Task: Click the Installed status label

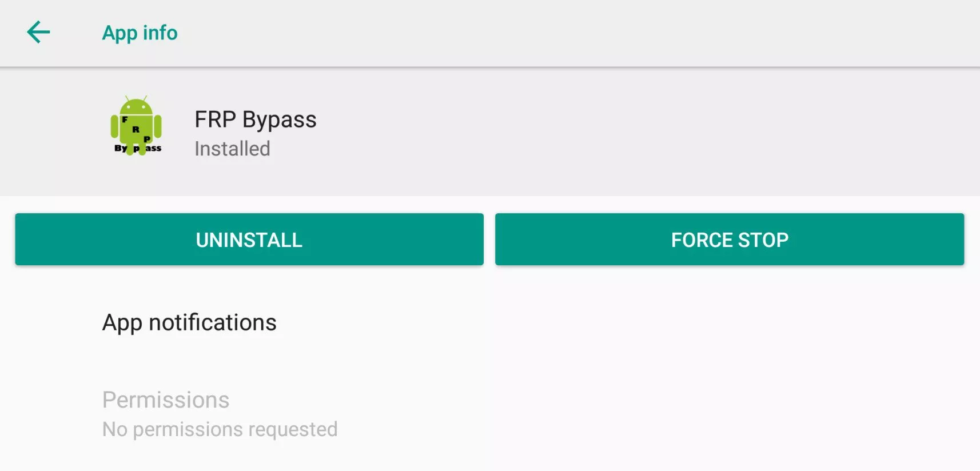Action: point(232,149)
